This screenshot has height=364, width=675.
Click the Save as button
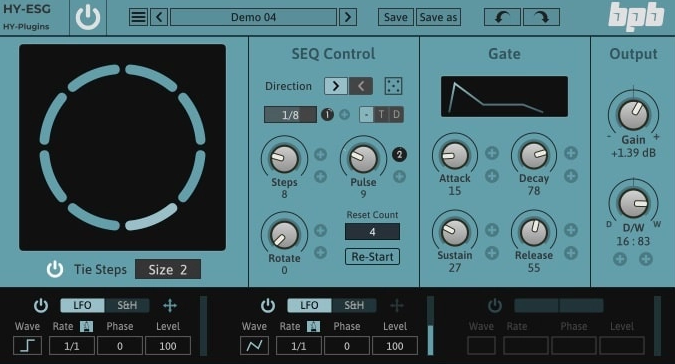438,17
